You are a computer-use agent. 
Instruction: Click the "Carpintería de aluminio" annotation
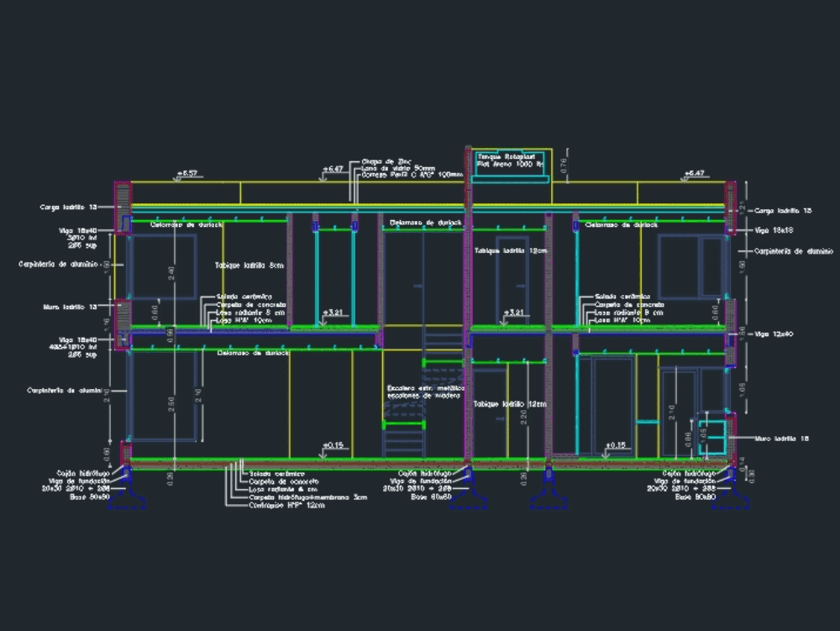coord(60,264)
